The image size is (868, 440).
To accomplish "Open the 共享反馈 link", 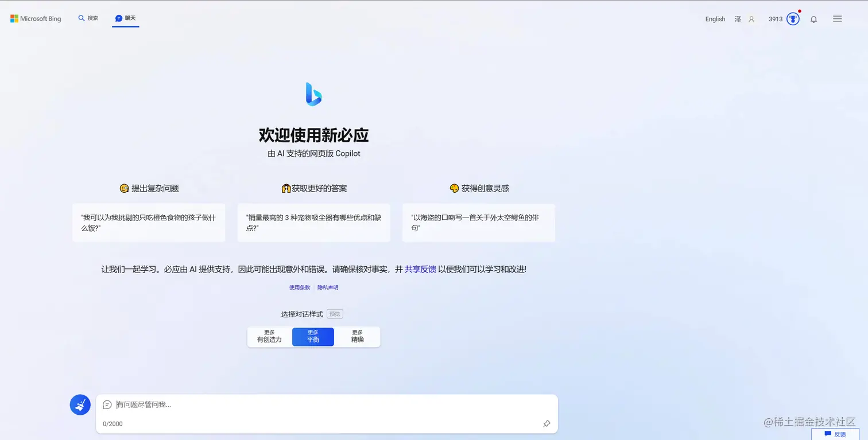I will tap(420, 269).
